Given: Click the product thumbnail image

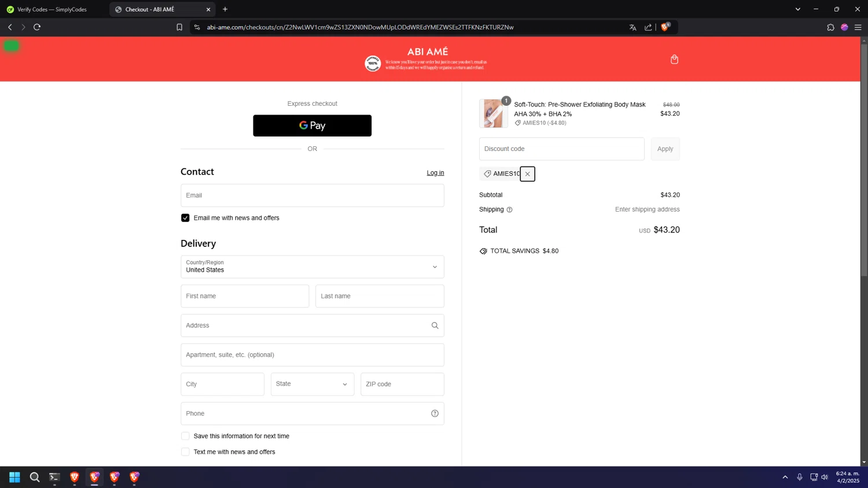Looking at the screenshot, I should (x=494, y=113).
